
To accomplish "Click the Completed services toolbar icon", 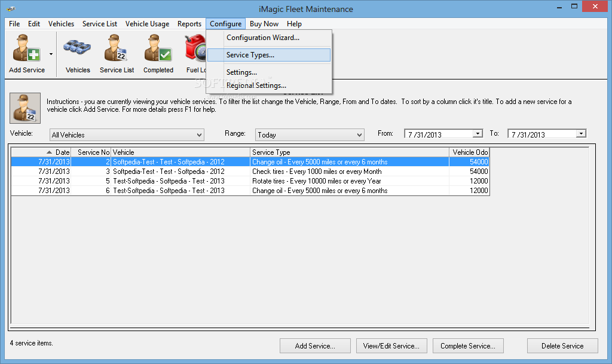I will tap(158, 53).
